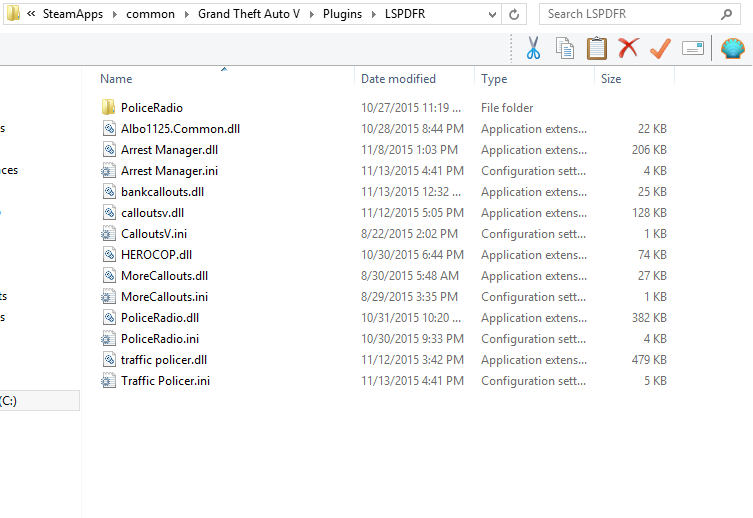The image size is (753, 518).
Task: Click the address bar folder icon
Action: tap(13, 13)
